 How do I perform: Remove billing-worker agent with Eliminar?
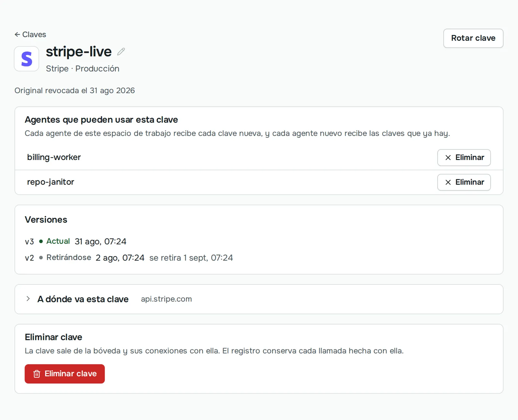coord(464,158)
